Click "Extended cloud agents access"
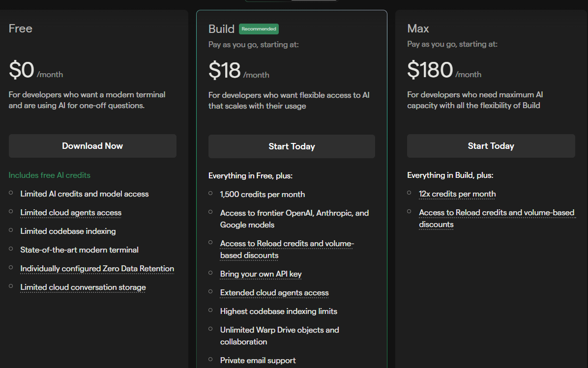 (274, 292)
